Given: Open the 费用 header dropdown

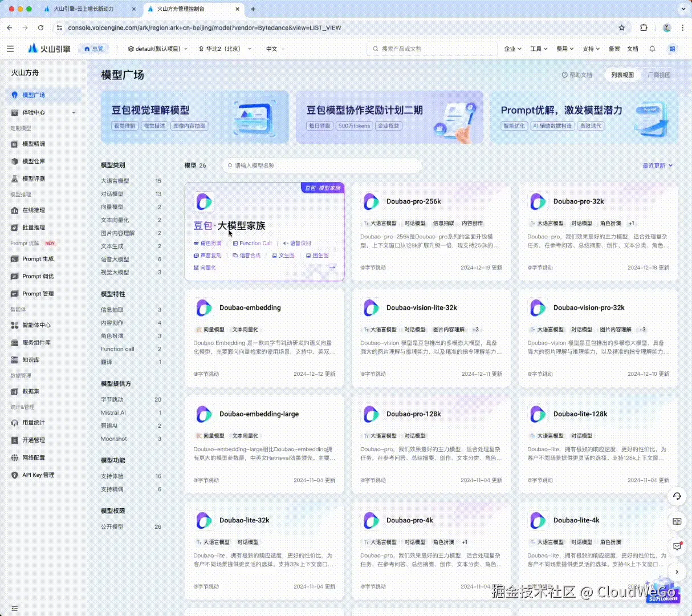Looking at the screenshot, I should tap(565, 49).
